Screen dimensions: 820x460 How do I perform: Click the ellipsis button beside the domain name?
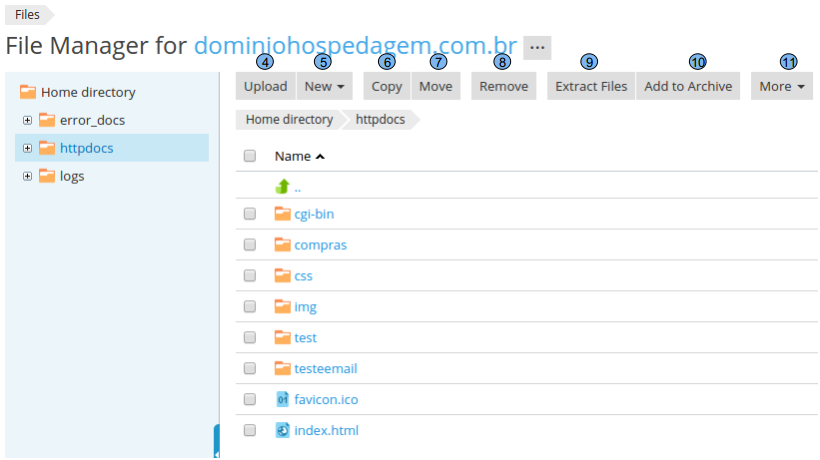(x=537, y=47)
